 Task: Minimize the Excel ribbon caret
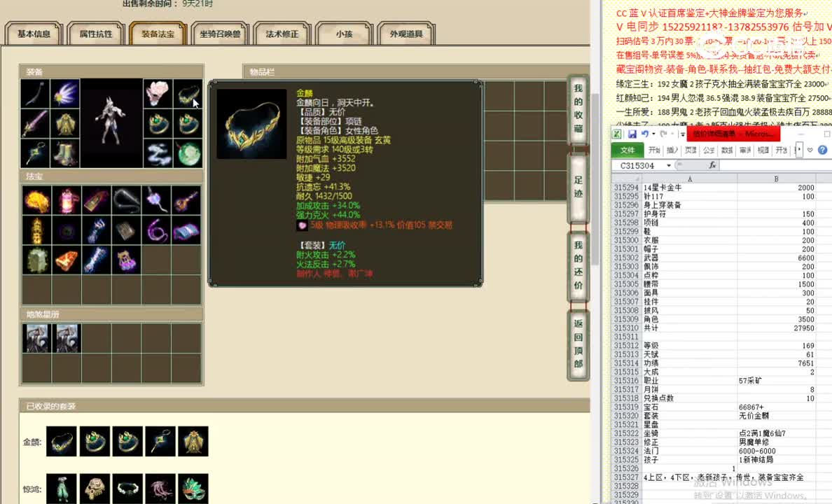[x=810, y=150]
